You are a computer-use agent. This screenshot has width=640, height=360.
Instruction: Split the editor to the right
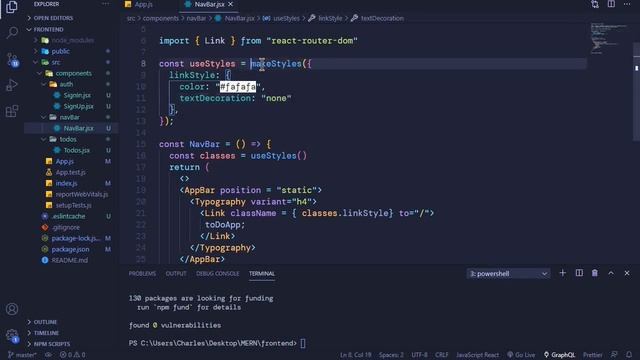click(611, 4)
